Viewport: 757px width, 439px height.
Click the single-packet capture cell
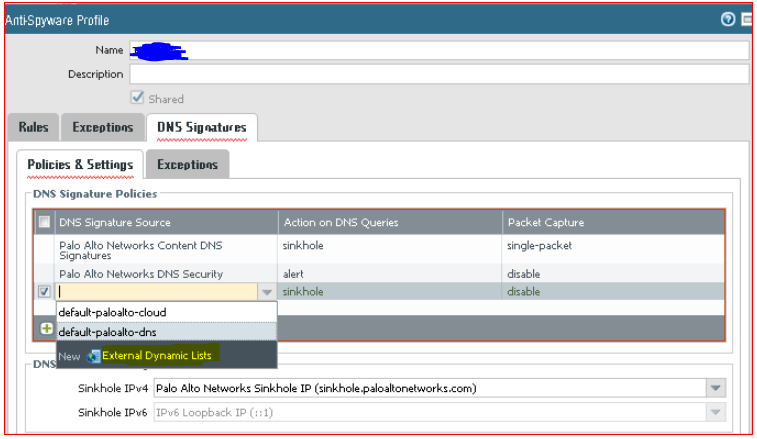[539, 246]
